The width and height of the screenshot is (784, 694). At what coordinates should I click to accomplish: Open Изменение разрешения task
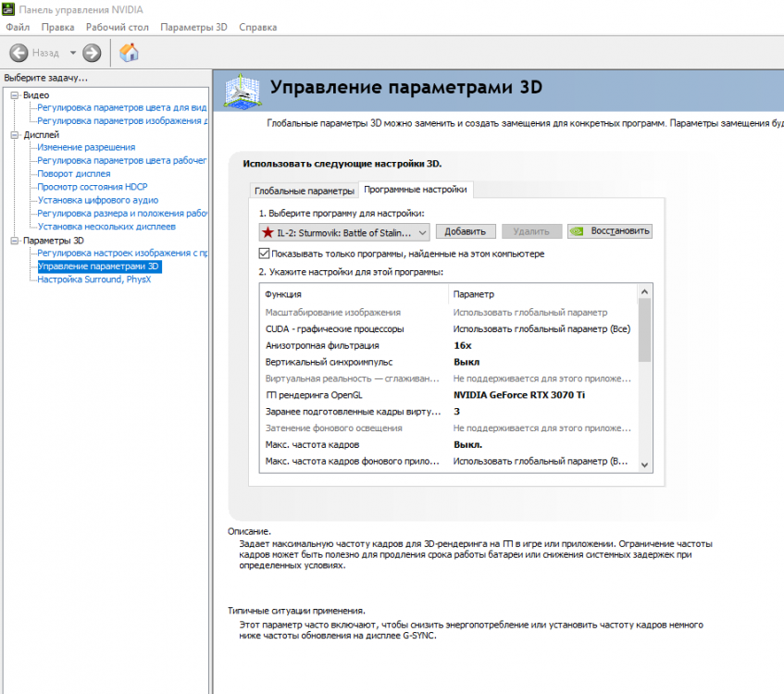tap(86, 147)
